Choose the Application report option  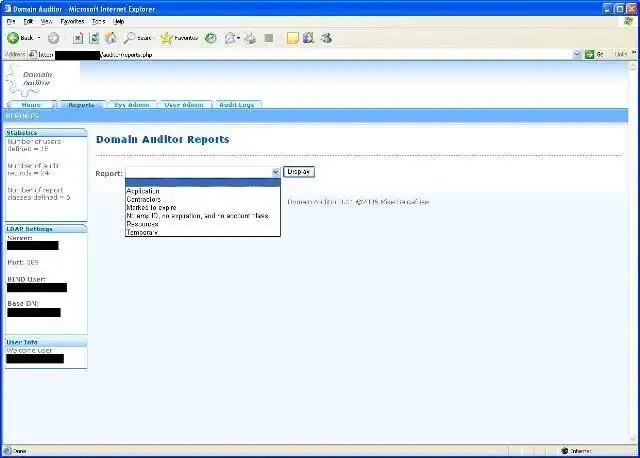[x=203, y=191]
